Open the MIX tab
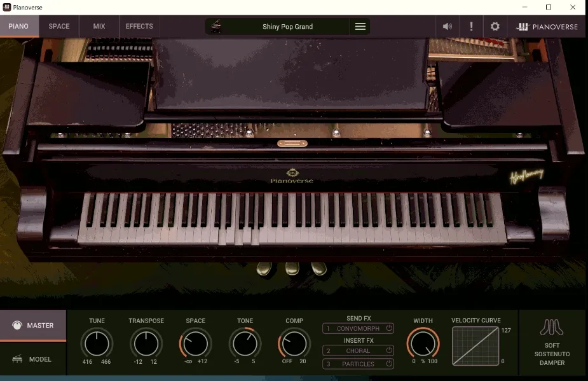This screenshot has width=588, height=381. [99, 26]
